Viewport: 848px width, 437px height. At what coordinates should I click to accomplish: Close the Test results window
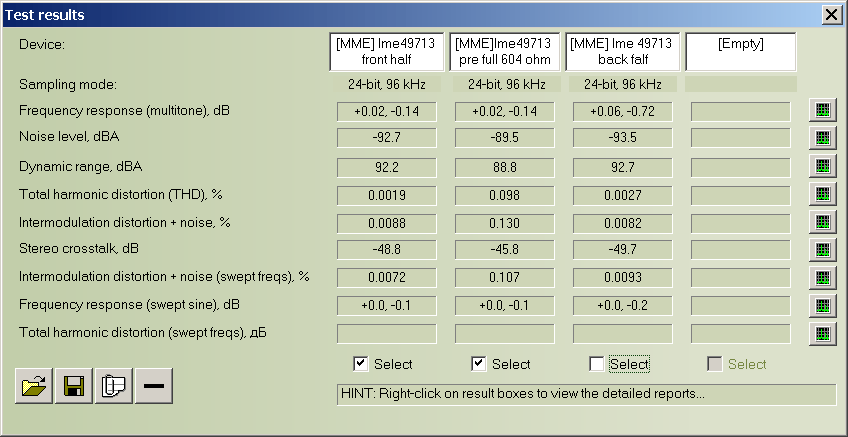pyautogui.click(x=832, y=15)
